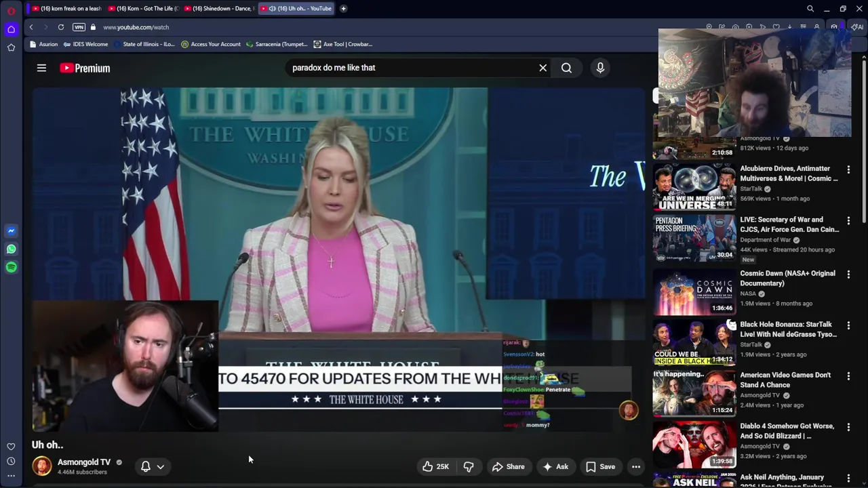868x488 pixels.
Task: Go back with the browser back arrow
Action: tap(31, 27)
